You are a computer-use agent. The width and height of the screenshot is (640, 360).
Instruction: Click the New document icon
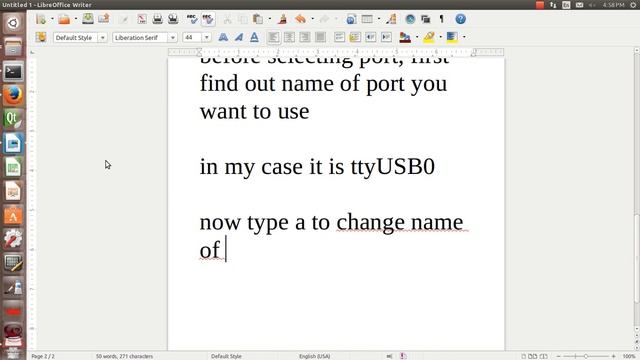[x=41, y=19]
